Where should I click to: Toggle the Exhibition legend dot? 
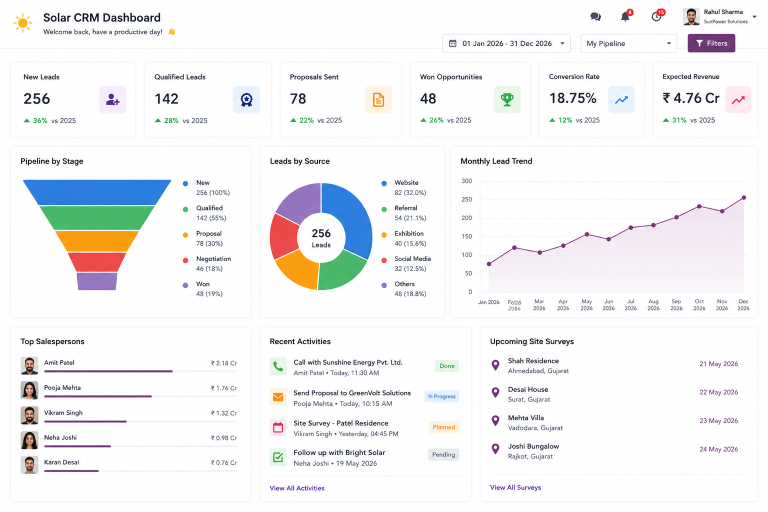[x=384, y=235]
